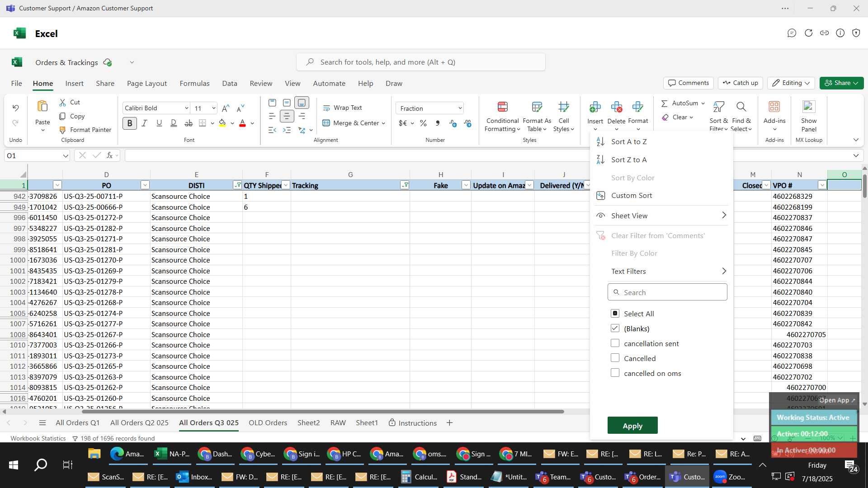The height and width of the screenshot is (488, 868).
Task: Click the Delete cells icon
Action: tap(616, 107)
